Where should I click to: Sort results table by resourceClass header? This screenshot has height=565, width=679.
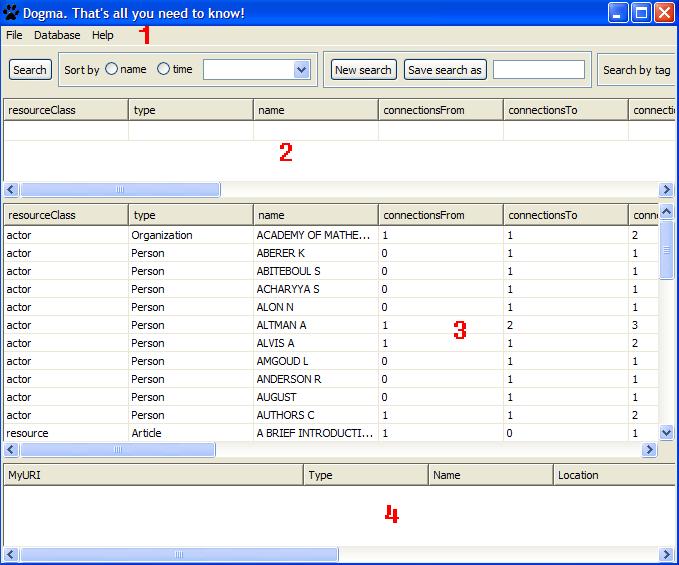click(66, 215)
